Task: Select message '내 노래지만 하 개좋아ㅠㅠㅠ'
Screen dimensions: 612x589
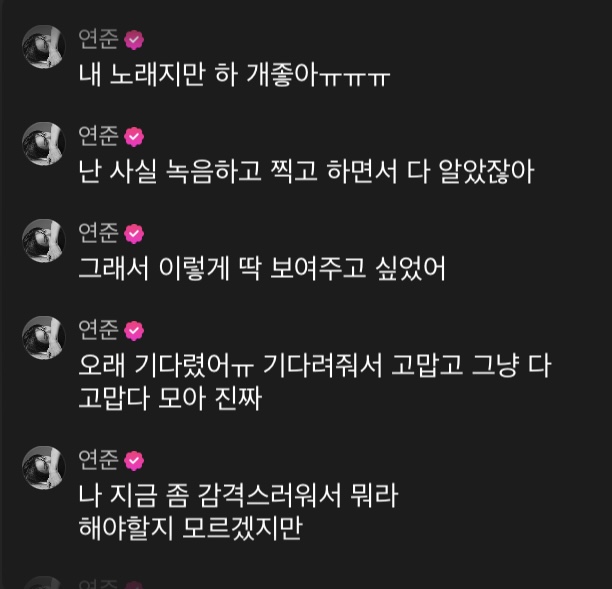Action: tap(234, 75)
